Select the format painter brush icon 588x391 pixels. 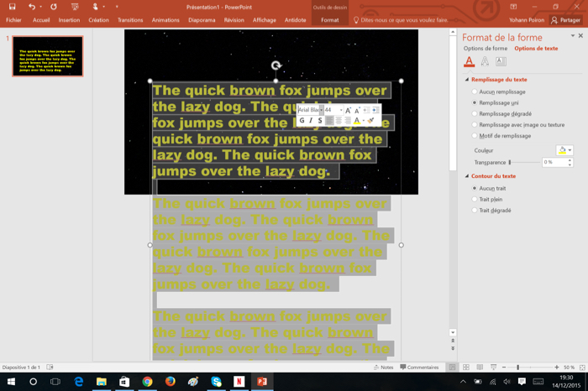point(370,121)
